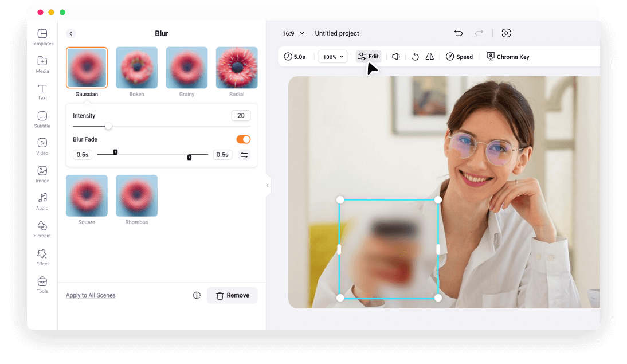Viewport: 627px width, 364px height.
Task: Open the Audio sidebar panel
Action: (42, 202)
